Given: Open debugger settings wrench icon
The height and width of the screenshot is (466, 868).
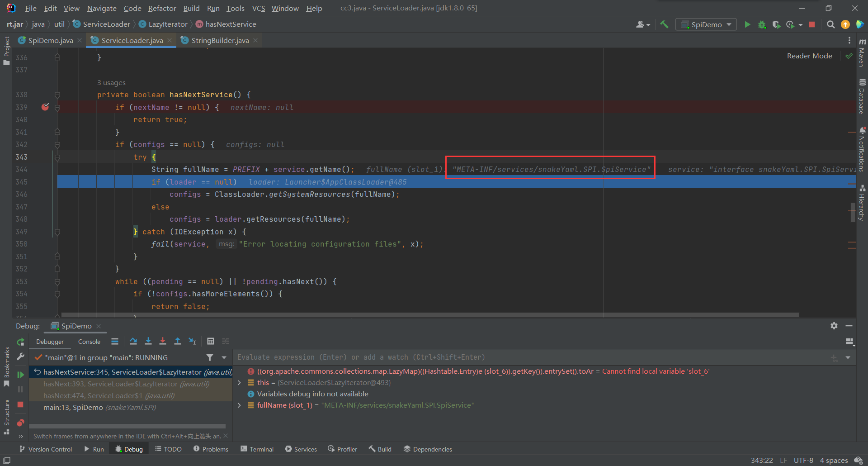Looking at the screenshot, I should [x=20, y=357].
